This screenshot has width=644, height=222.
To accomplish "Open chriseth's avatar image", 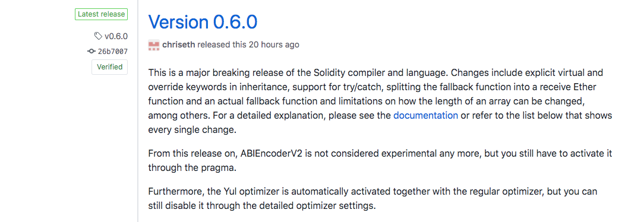I will pyautogui.click(x=154, y=45).
